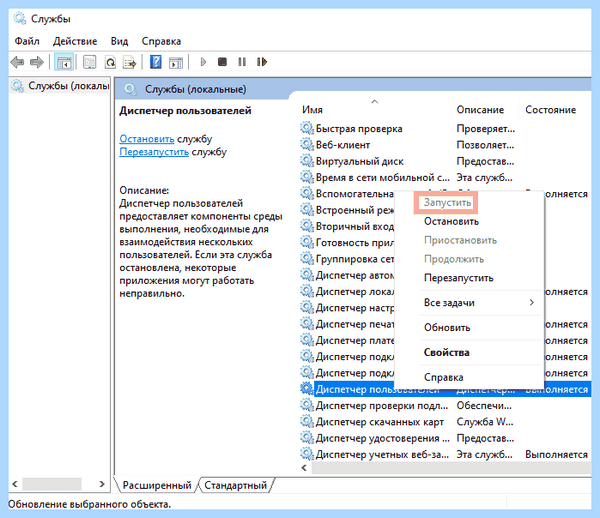
Task: Select Диспетчер проверки подл... service name
Action: click(382, 406)
